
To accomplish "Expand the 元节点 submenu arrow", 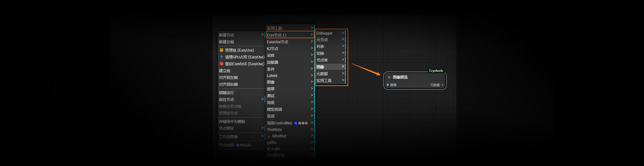I will 343,39.
